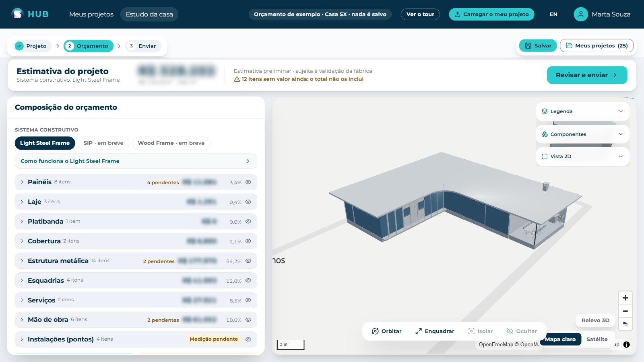The height and width of the screenshot is (362, 644).
Task: Toggle visibility eye for Painéis
Action: (248, 182)
